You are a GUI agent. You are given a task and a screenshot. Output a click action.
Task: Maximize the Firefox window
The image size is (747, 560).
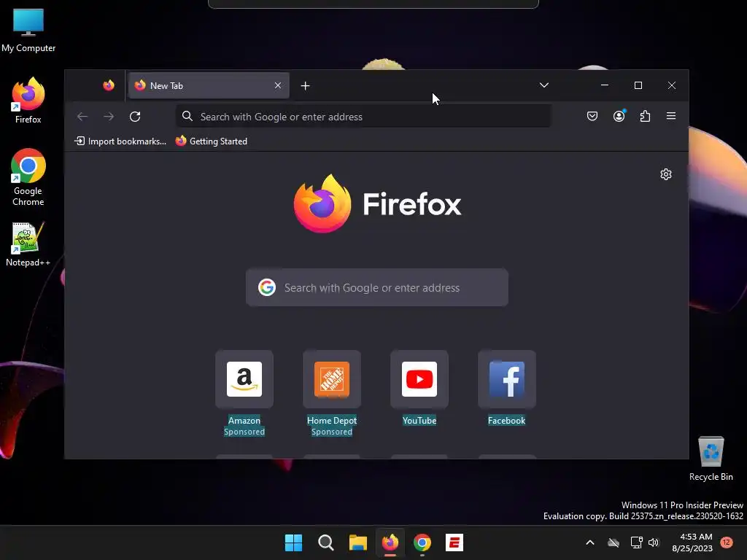coord(638,85)
